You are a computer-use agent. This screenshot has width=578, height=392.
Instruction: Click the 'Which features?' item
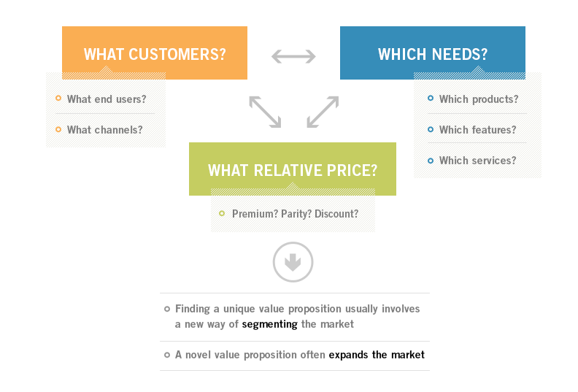(478, 130)
